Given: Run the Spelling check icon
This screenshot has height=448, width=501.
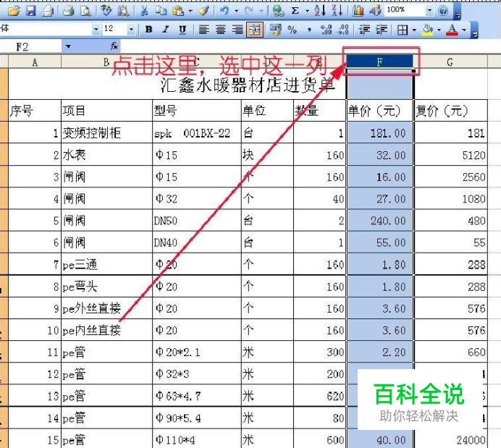Looking at the screenshot, I should click(x=106, y=11).
